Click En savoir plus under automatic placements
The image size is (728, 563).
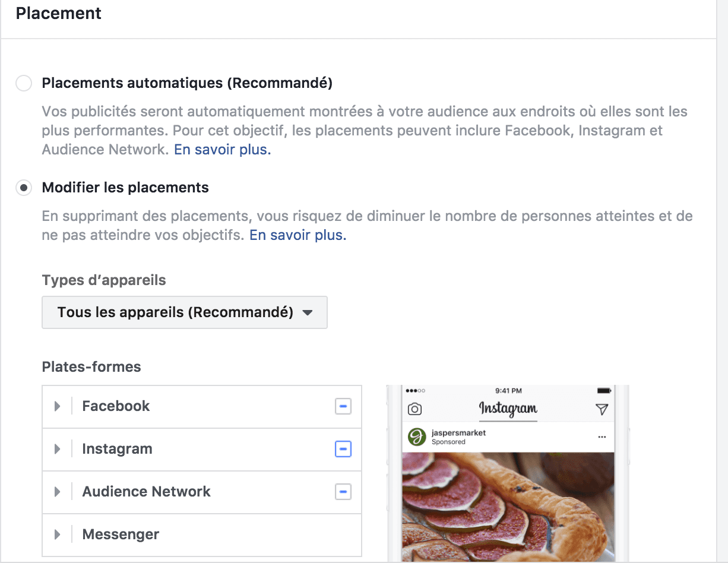click(x=222, y=150)
